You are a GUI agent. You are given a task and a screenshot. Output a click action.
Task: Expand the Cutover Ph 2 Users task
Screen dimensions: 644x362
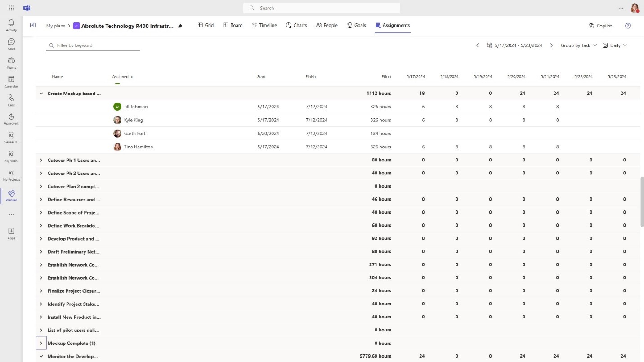click(x=41, y=173)
